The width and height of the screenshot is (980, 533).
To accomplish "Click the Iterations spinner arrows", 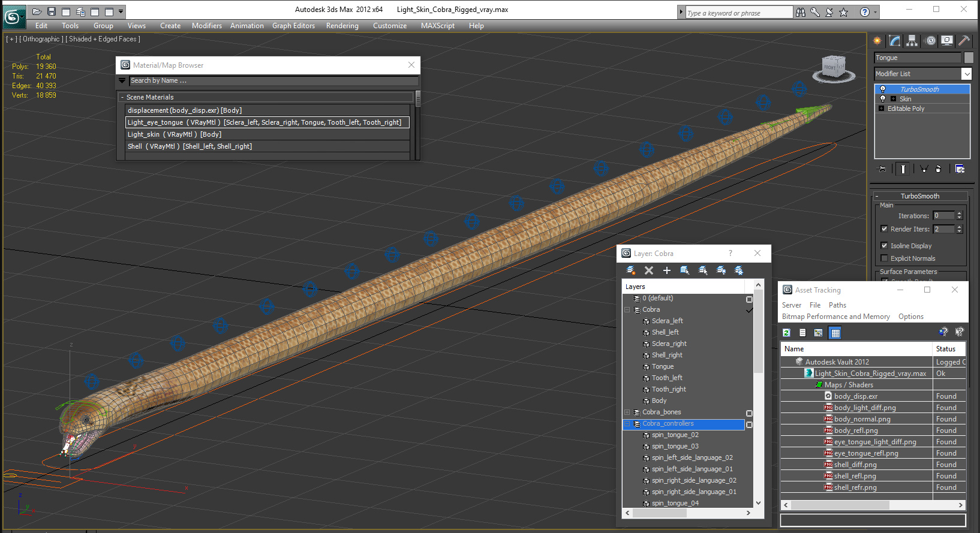I will point(959,216).
